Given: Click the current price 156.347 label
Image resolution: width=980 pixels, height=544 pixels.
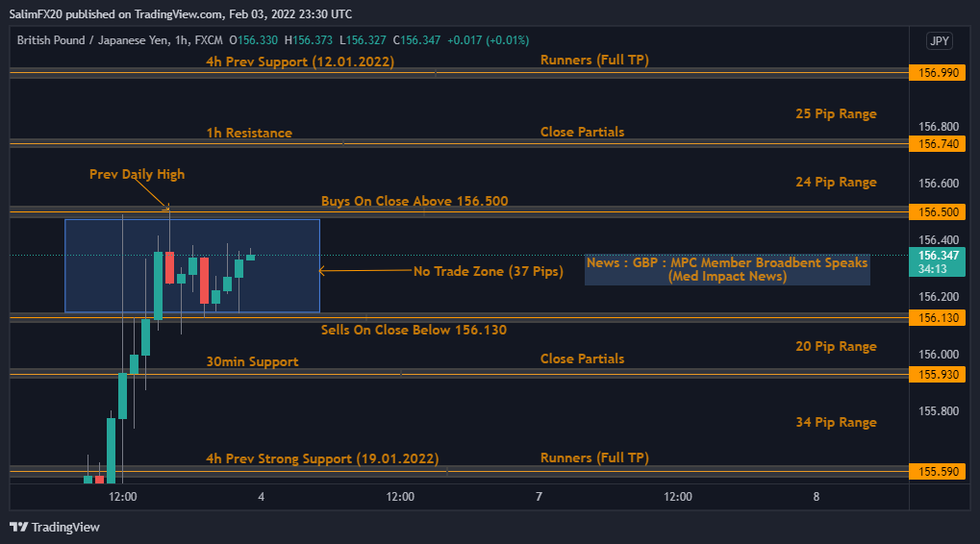Looking at the screenshot, I should (936, 256).
